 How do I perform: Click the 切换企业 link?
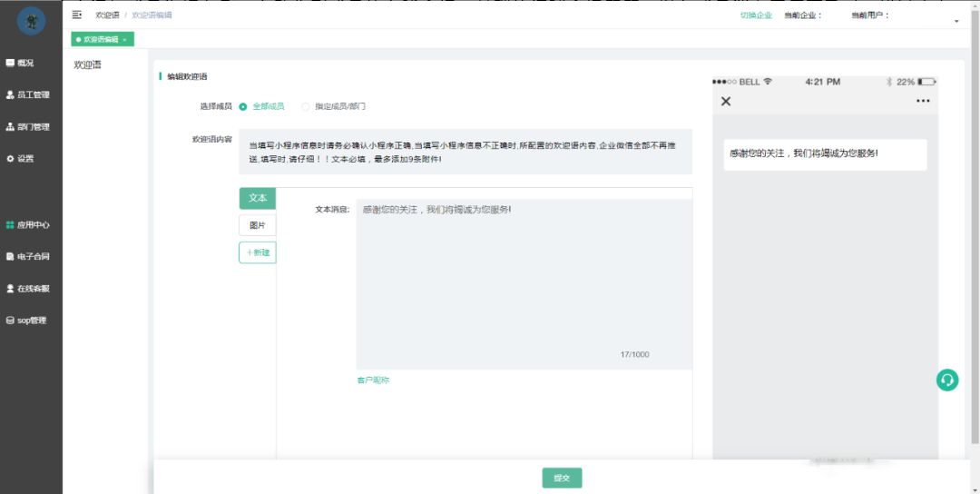tap(755, 15)
